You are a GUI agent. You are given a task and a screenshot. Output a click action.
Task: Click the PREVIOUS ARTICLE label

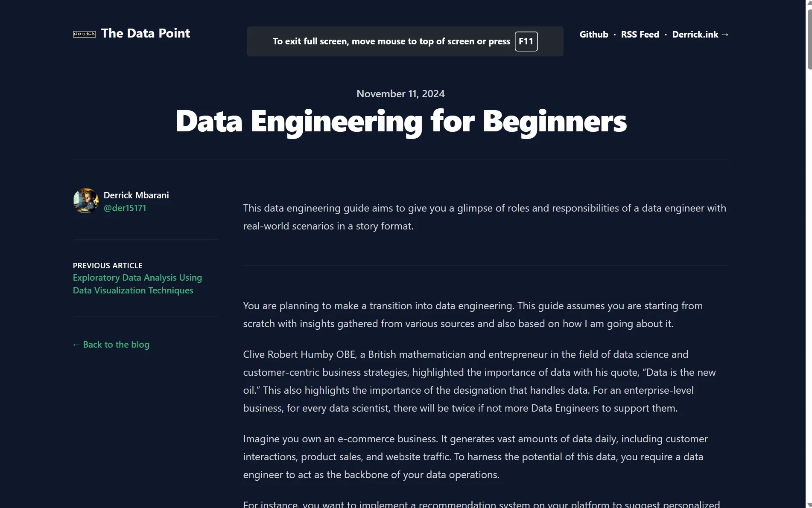coord(108,266)
